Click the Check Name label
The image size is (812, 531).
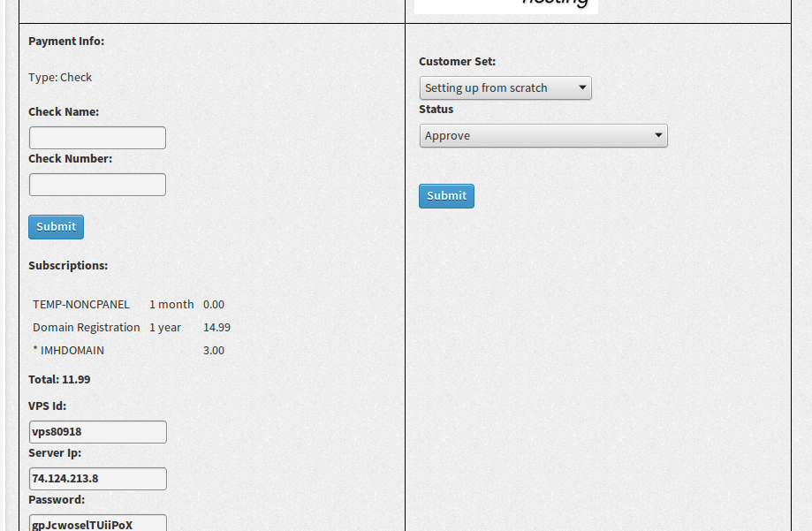tap(64, 111)
